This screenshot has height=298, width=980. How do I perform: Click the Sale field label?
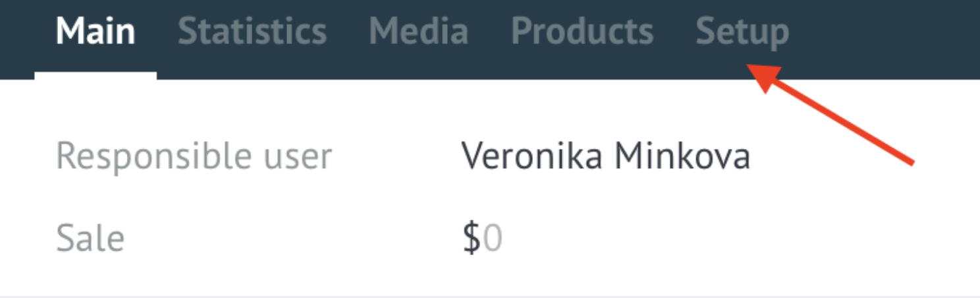[90, 239]
